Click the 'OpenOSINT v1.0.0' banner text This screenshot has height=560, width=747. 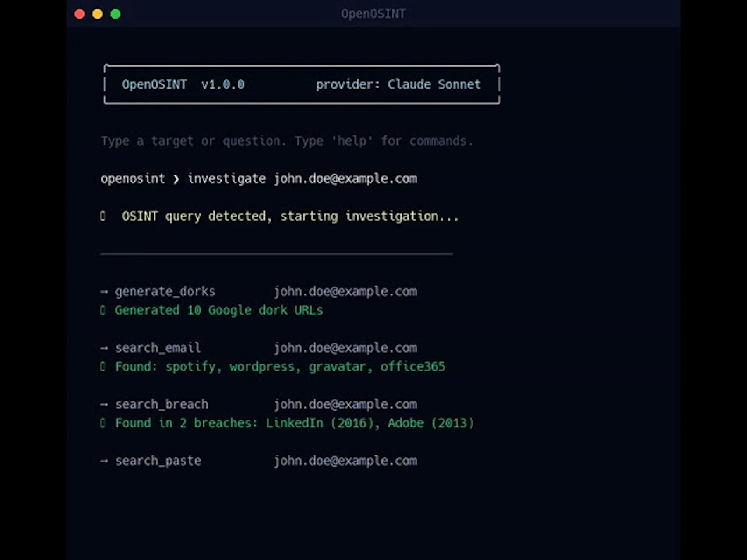click(183, 84)
